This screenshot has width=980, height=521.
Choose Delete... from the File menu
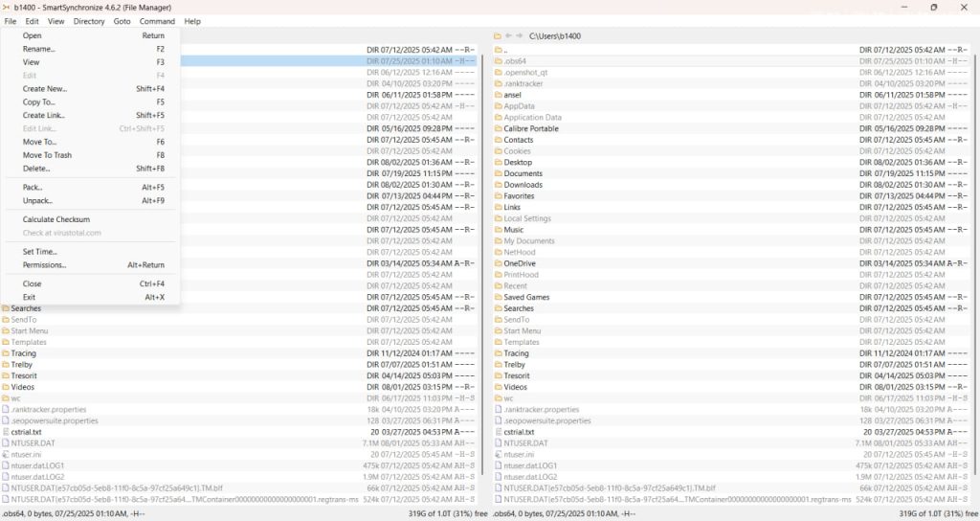point(90,169)
